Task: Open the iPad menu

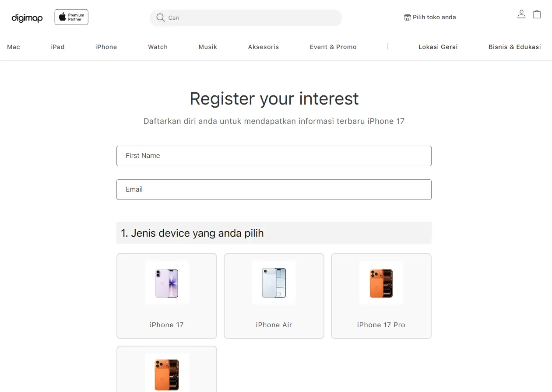Action: pyautogui.click(x=58, y=47)
